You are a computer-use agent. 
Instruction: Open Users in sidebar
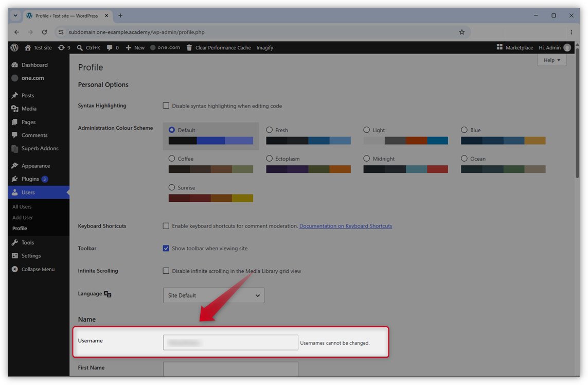(39, 192)
